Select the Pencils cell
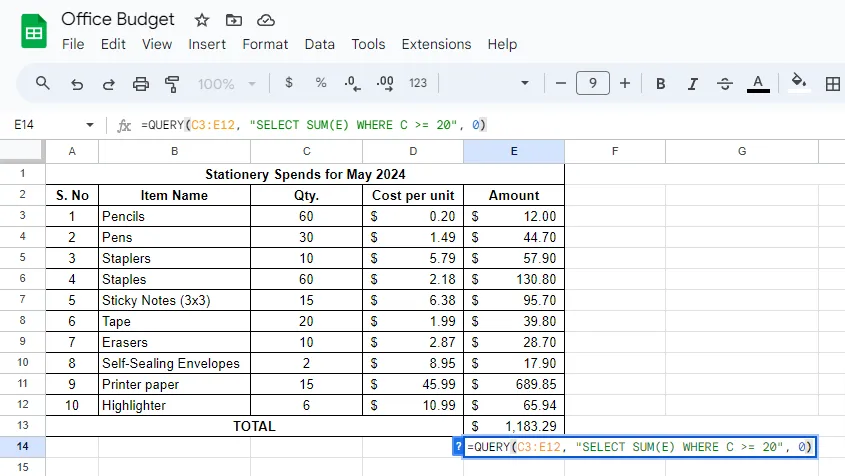 (174, 216)
